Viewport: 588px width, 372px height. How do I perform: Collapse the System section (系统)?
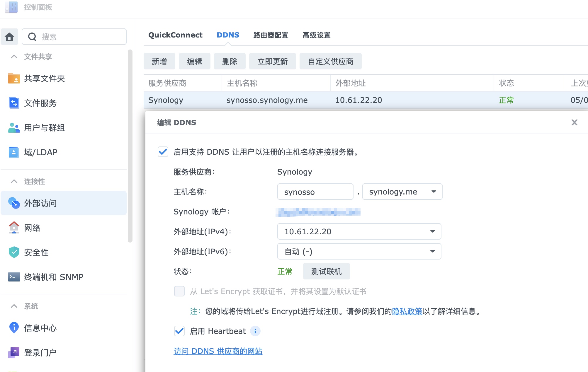(x=14, y=306)
